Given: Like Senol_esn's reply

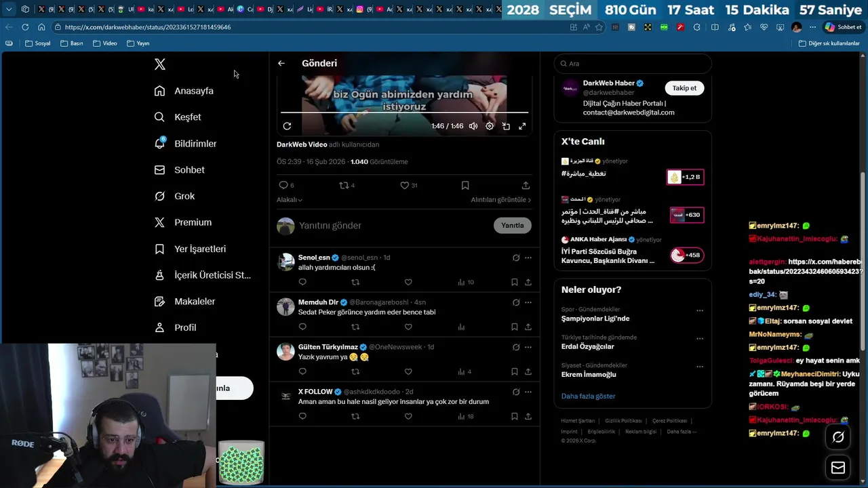Looking at the screenshot, I should pyautogui.click(x=408, y=282).
